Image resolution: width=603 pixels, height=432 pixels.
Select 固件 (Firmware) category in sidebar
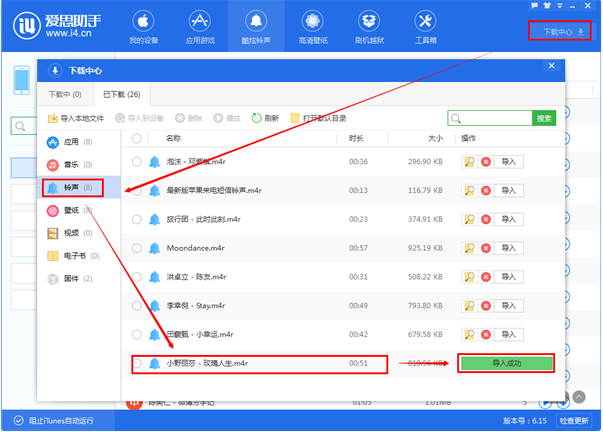coord(71,278)
